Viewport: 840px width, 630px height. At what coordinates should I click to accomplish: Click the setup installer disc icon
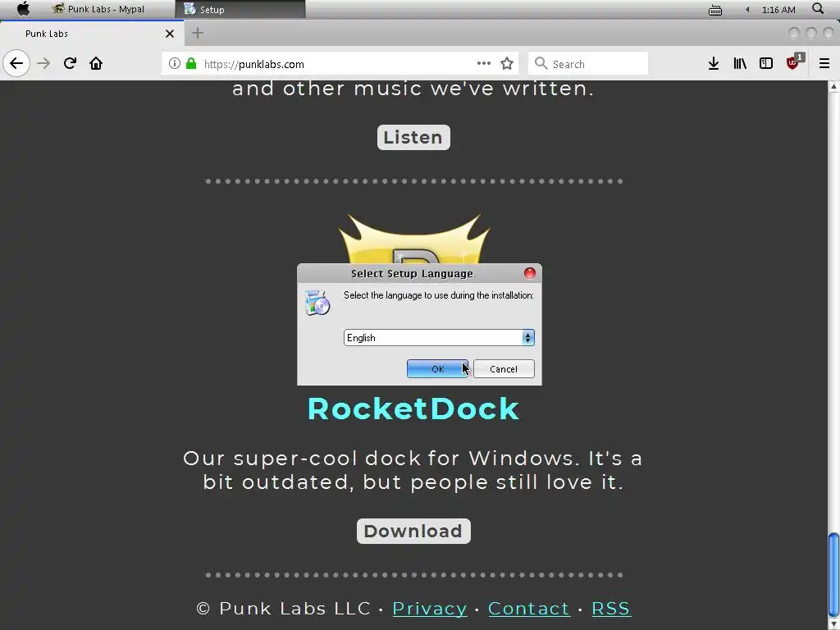point(317,303)
